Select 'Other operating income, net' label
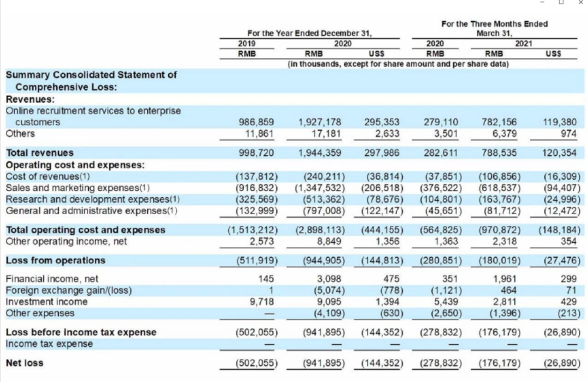The image size is (588, 382). click(x=66, y=241)
